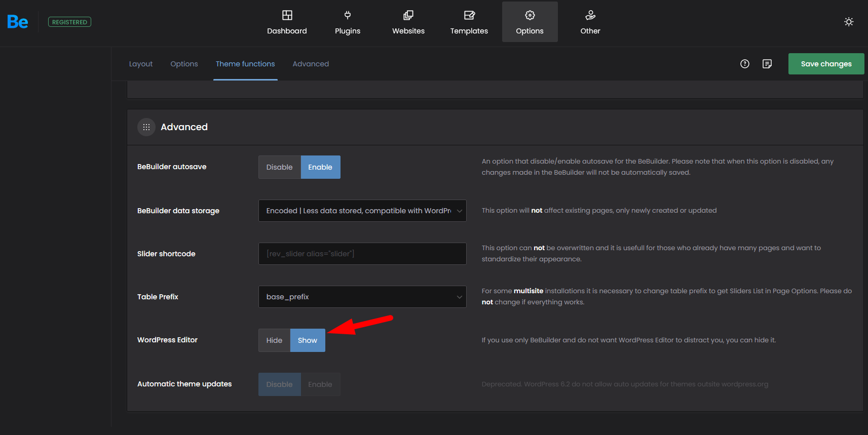This screenshot has height=435, width=868.
Task: Enable BeBuilder autosave
Action: (320, 167)
